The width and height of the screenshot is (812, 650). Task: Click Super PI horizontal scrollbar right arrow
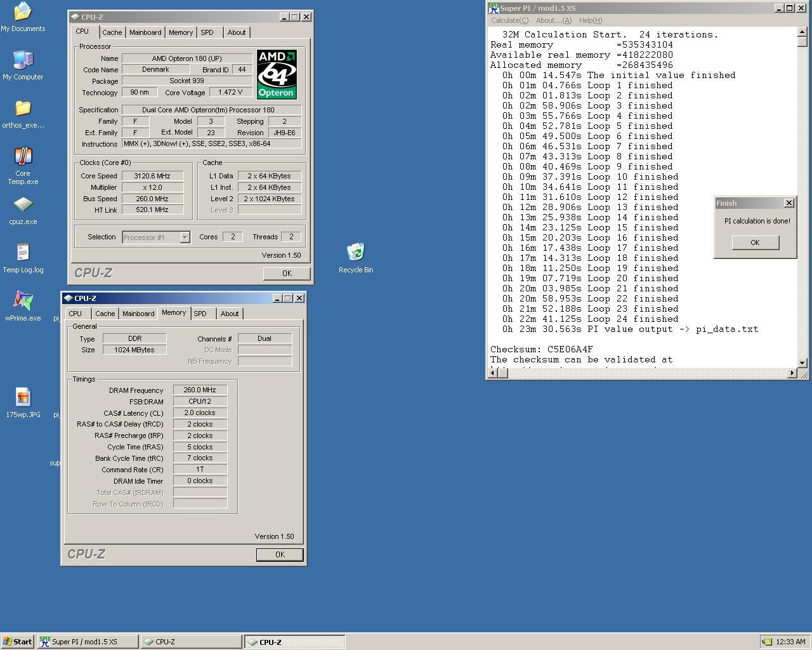[792, 373]
